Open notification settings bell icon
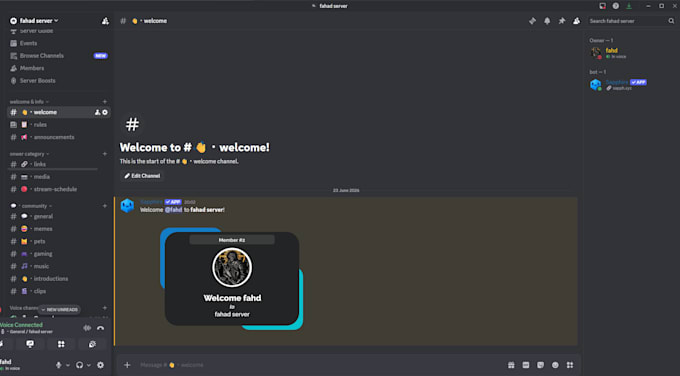This screenshot has width=680, height=376. pos(547,21)
